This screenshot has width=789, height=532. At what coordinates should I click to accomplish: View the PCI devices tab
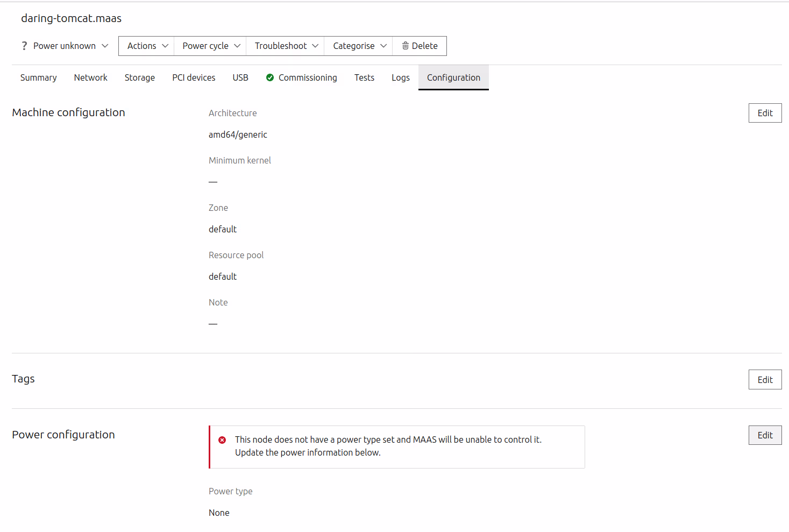(194, 77)
